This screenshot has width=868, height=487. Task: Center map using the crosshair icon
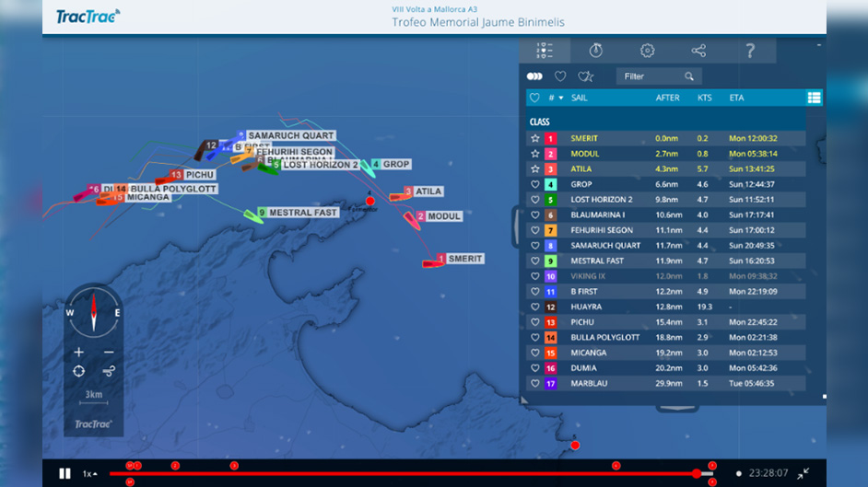pyautogui.click(x=79, y=371)
